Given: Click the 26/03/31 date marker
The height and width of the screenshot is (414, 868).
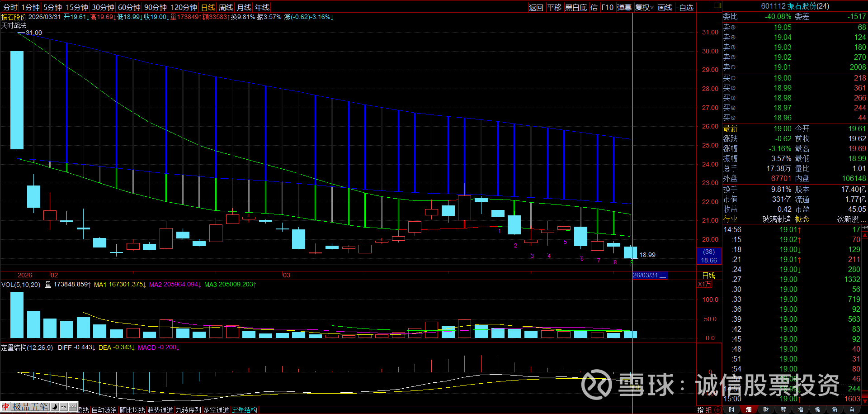Looking at the screenshot, I should click(650, 275).
